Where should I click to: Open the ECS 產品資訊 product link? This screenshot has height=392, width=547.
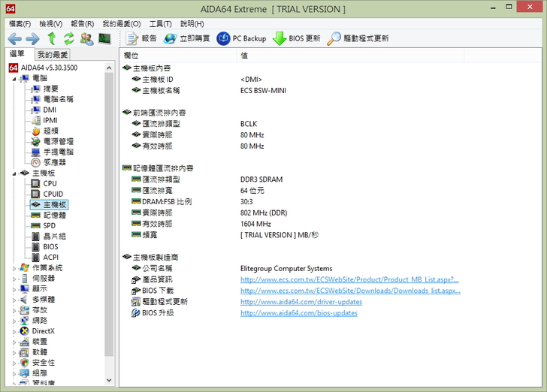pos(349,279)
